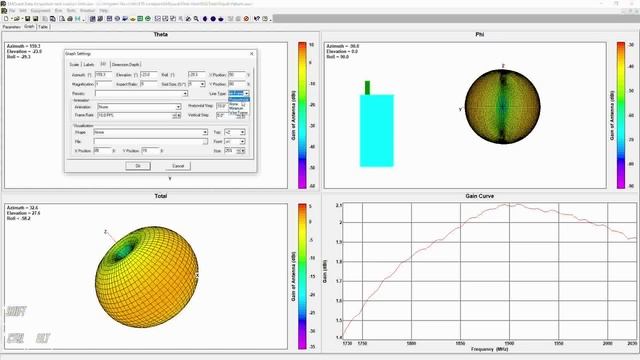The width and height of the screenshot is (640, 360).
Task: Click the Azimuth input field
Action: point(104,75)
